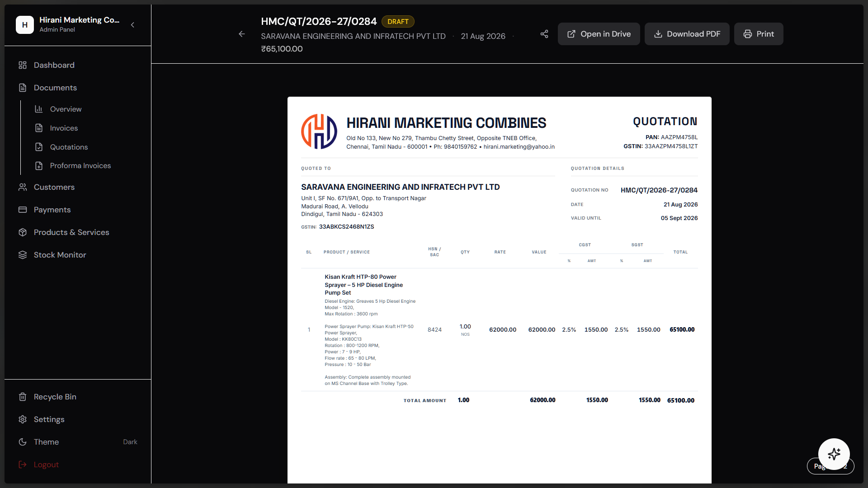The image size is (868, 488).
Task: Click the Invoices page icon
Action: (x=39, y=128)
